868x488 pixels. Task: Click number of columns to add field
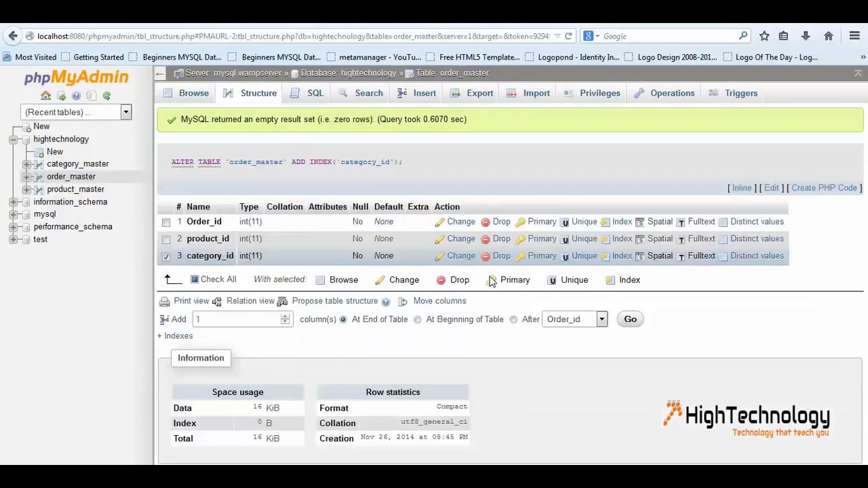point(237,319)
